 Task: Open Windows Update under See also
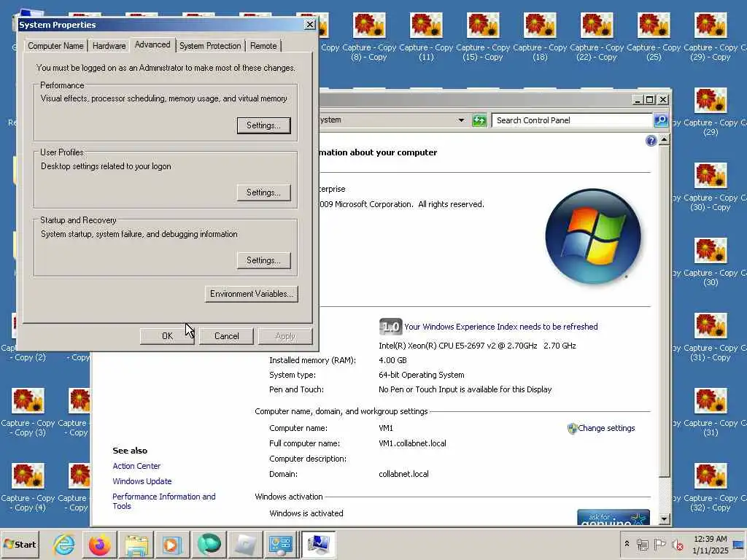[142, 481]
